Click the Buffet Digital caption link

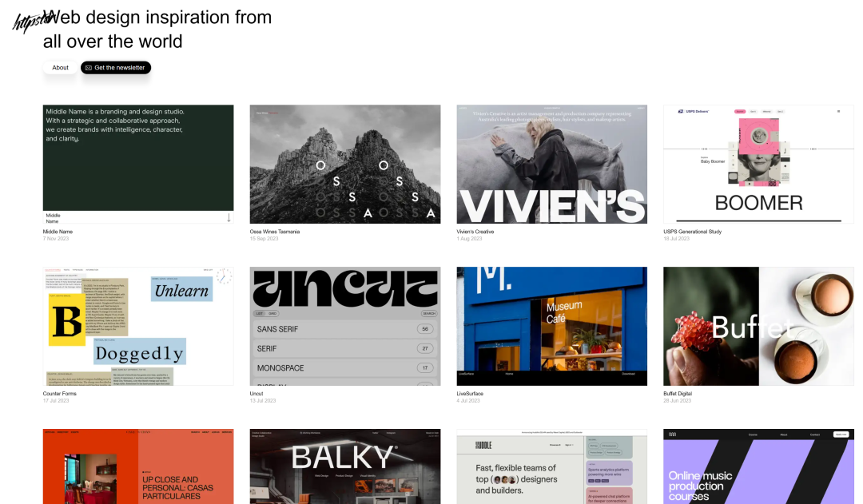coord(678,394)
